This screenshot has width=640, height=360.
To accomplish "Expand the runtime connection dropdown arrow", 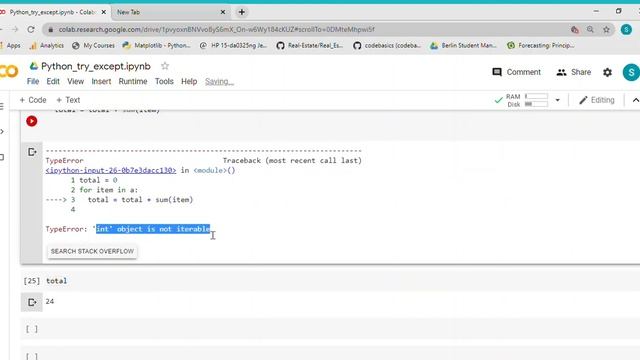I will [x=558, y=100].
